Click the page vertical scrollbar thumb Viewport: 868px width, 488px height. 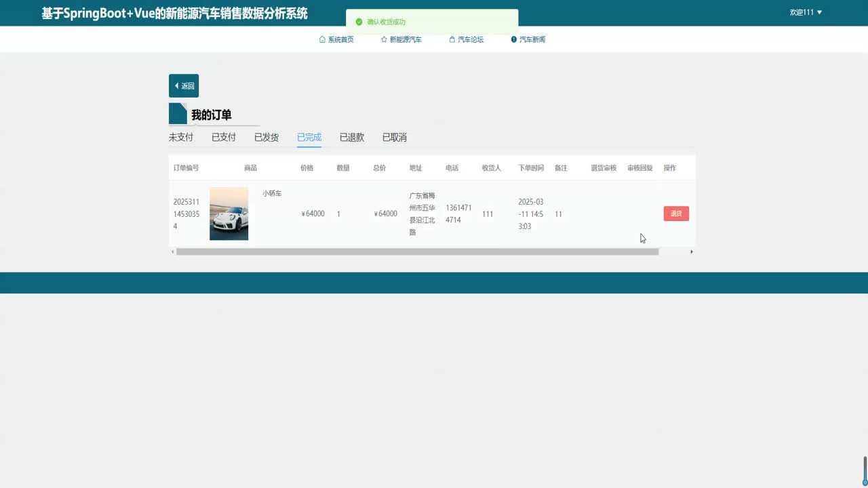pyautogui.click(x=865, y=470)
